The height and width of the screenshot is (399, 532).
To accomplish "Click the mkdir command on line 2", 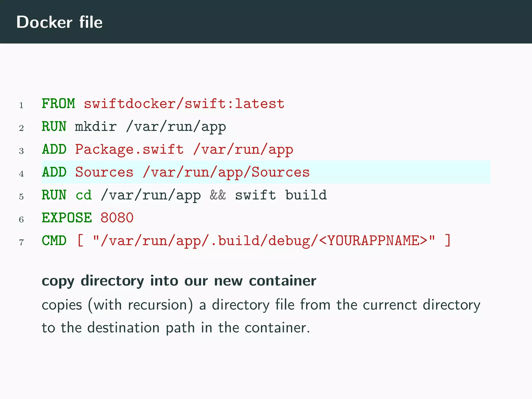I will point(96,127).
